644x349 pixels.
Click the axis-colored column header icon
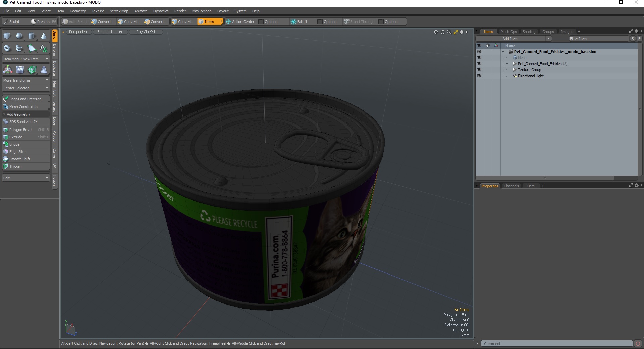496,45
